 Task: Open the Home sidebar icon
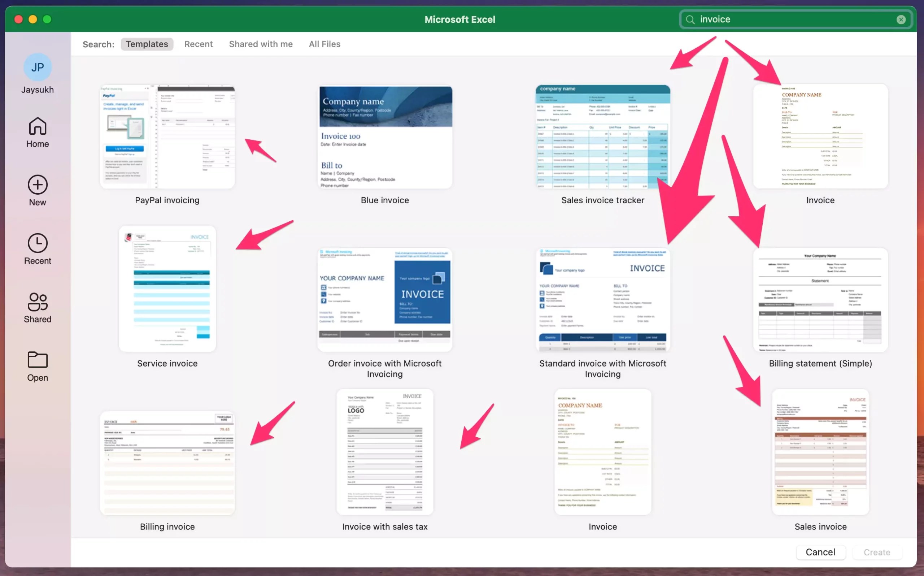pos(37,126)
